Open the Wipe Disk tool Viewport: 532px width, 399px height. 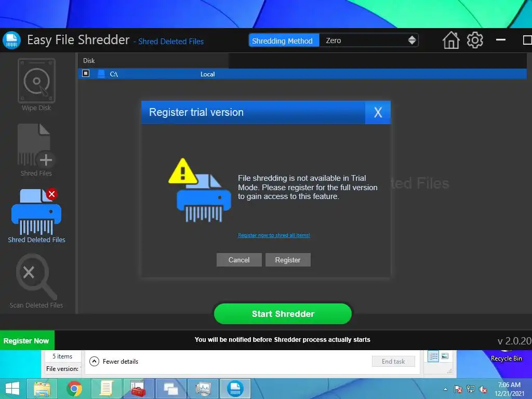point(36,85)
